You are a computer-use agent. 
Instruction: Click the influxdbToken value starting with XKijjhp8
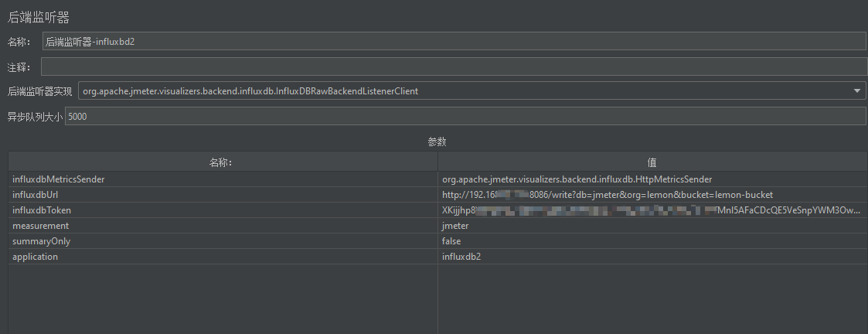[652, 210]
